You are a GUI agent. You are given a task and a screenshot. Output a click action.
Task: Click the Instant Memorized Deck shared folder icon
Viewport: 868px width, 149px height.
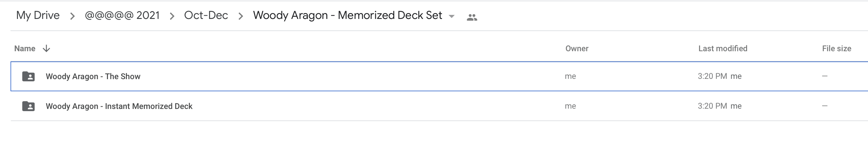[28, 106]
